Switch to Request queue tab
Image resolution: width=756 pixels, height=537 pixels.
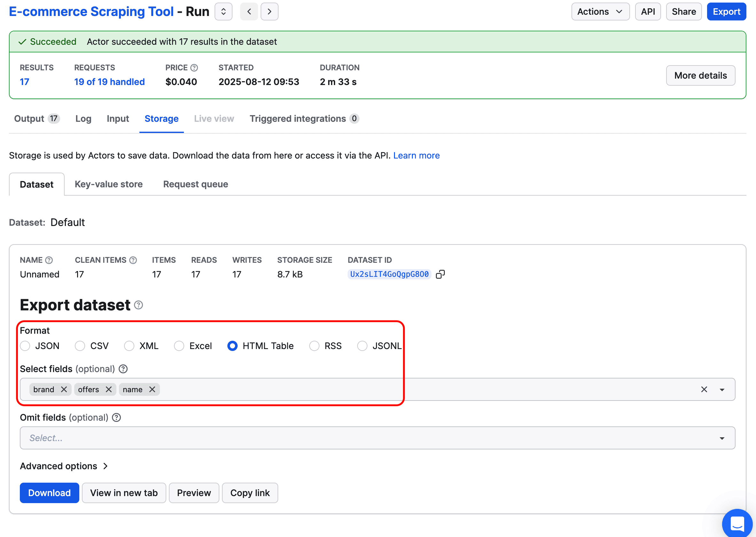(195, 184)
